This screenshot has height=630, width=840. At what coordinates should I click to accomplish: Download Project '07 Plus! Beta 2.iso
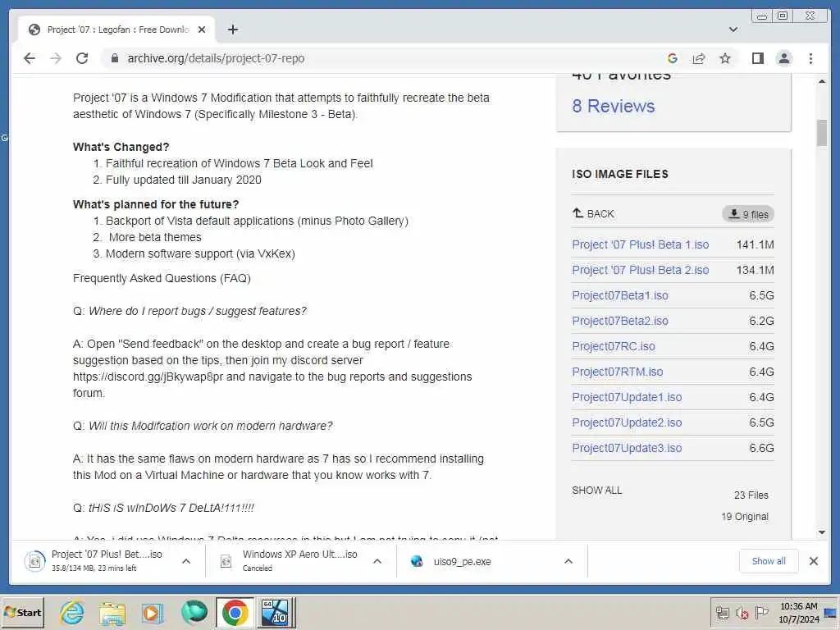[x=640, y=270]
